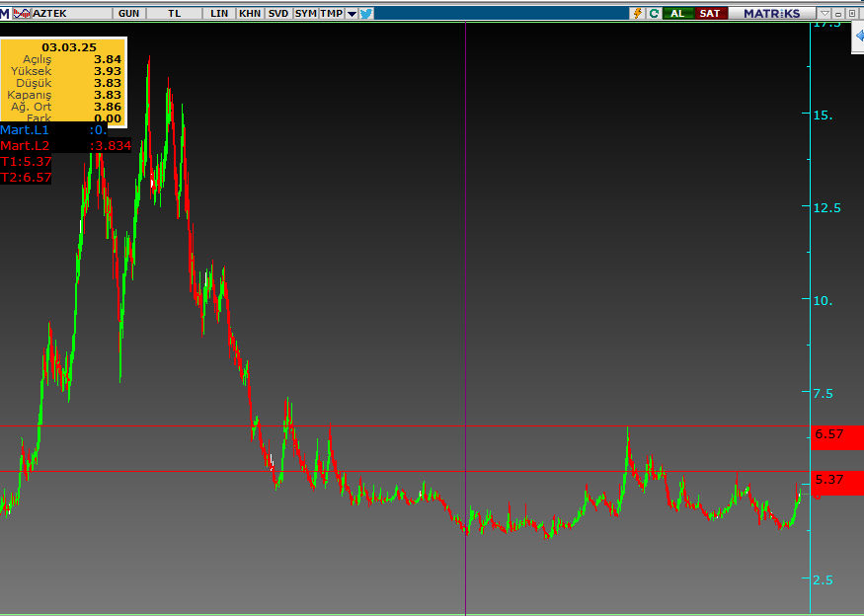Click the blue left arrow panel icon

[858, 37]
